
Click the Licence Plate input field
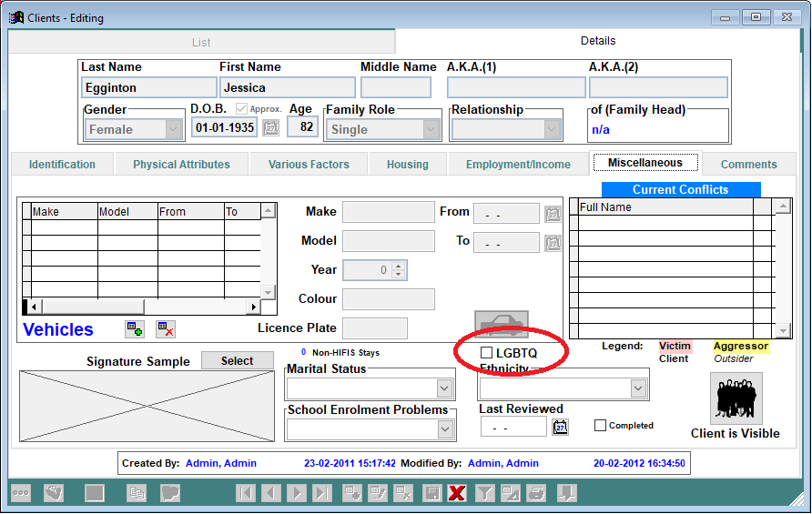click(x=374, y=328)
